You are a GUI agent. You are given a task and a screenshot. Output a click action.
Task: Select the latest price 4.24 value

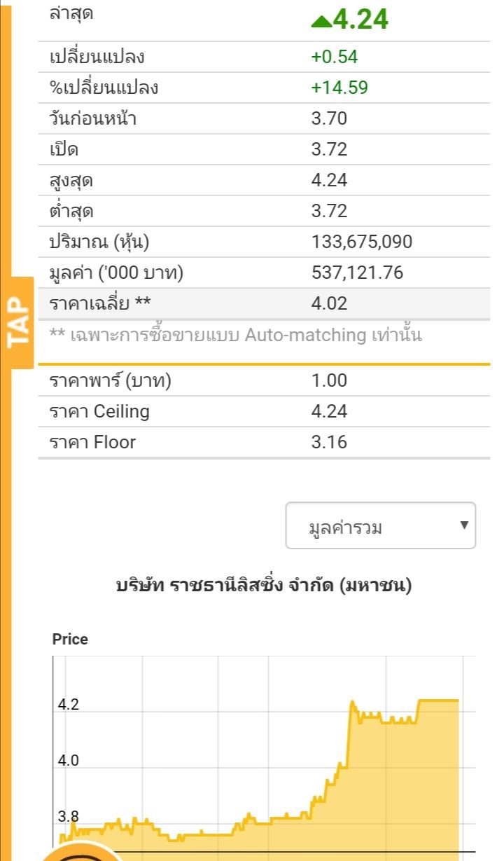pos(360,20)
